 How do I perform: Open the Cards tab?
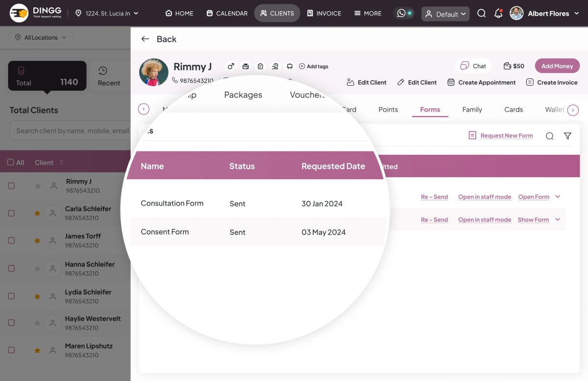[514, 110]
